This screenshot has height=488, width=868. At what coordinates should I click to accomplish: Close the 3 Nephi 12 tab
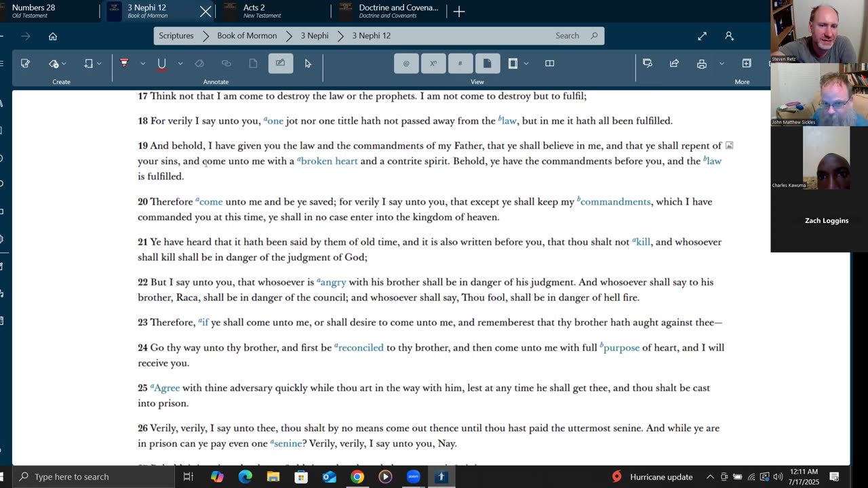pyautogui.click(x=205, y=12)
